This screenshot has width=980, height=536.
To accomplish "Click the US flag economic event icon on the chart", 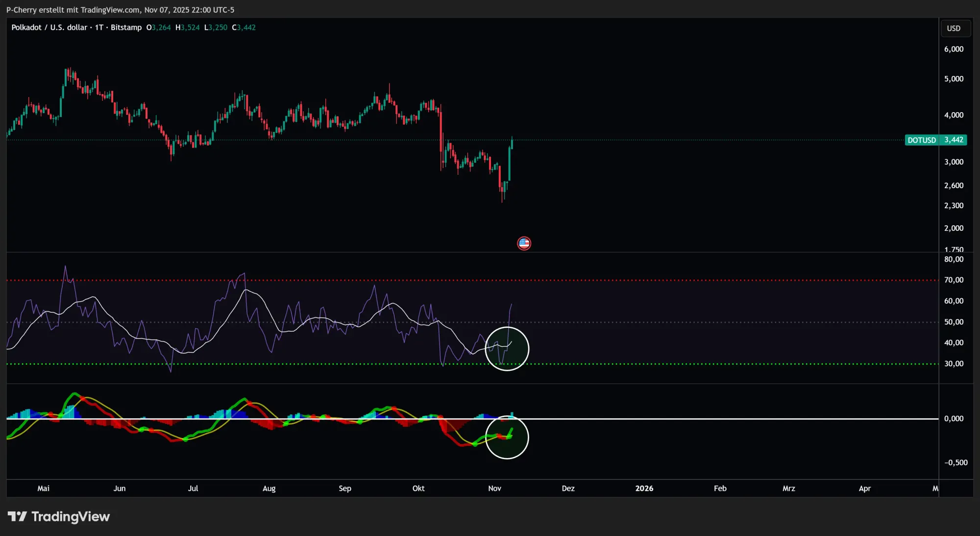I will [524, 243].
